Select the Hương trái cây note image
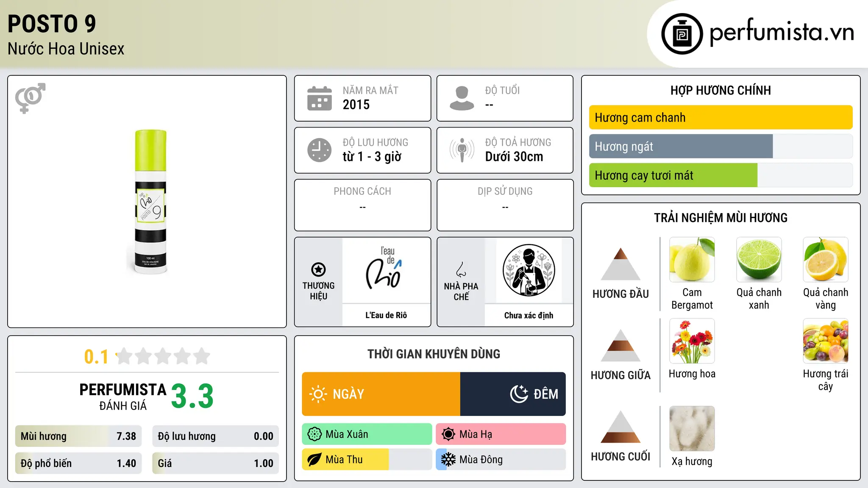Screen dimensions: 868x488 (826, 341)
